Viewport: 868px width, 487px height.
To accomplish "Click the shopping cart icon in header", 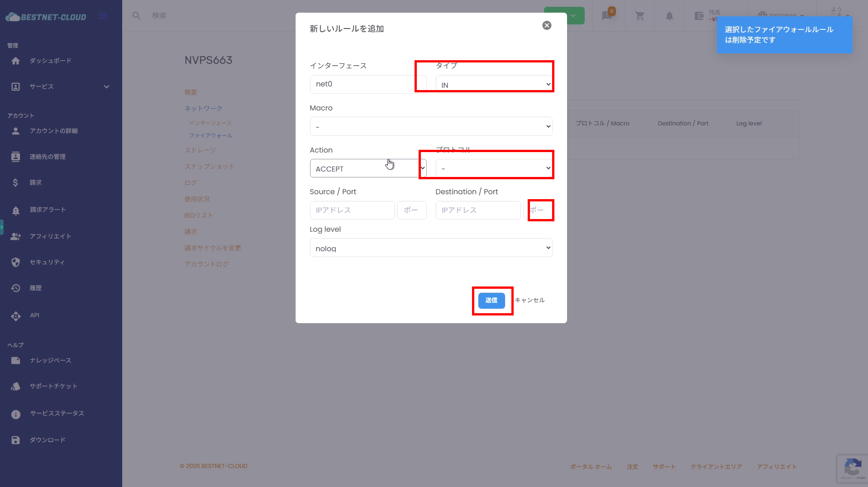I will [639, 16].
